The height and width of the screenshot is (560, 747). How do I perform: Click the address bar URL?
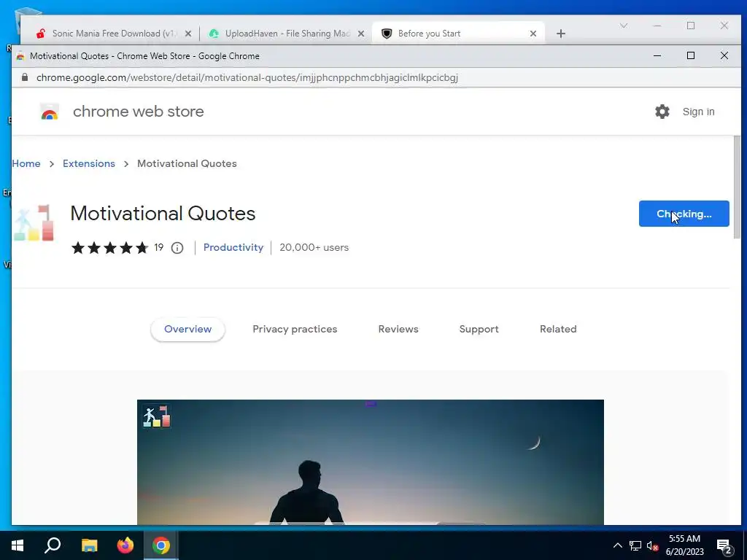click(247, 77)
